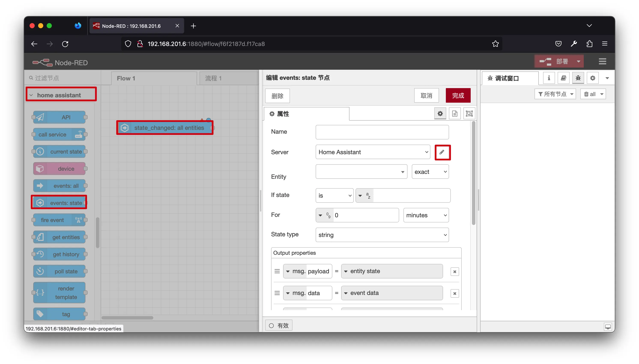Image resolution: width=639 pixels, height=364 pixels.
Task: Click the canvas horizontal scrollbar
Action: pyautogui.click(x=127, y=318)
